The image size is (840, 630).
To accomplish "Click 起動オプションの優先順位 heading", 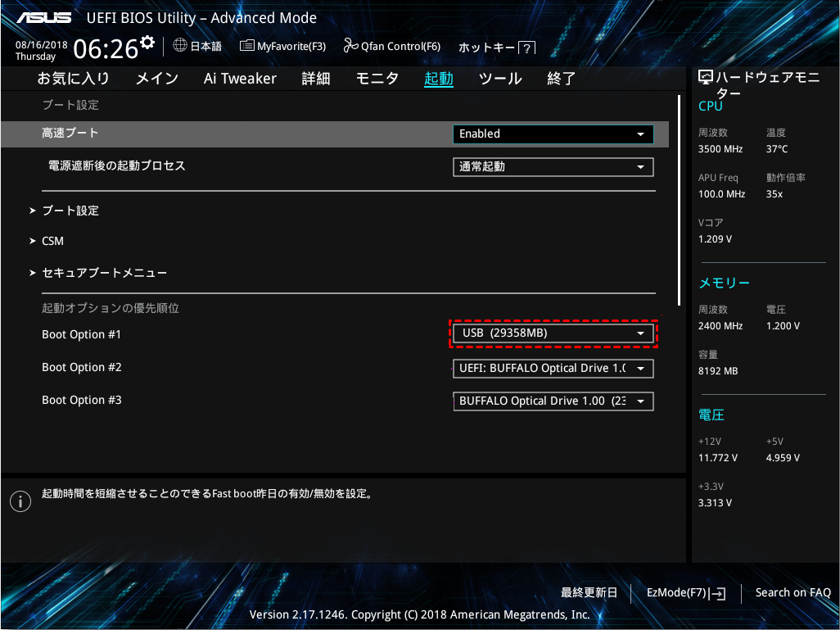I will (111, 308).
